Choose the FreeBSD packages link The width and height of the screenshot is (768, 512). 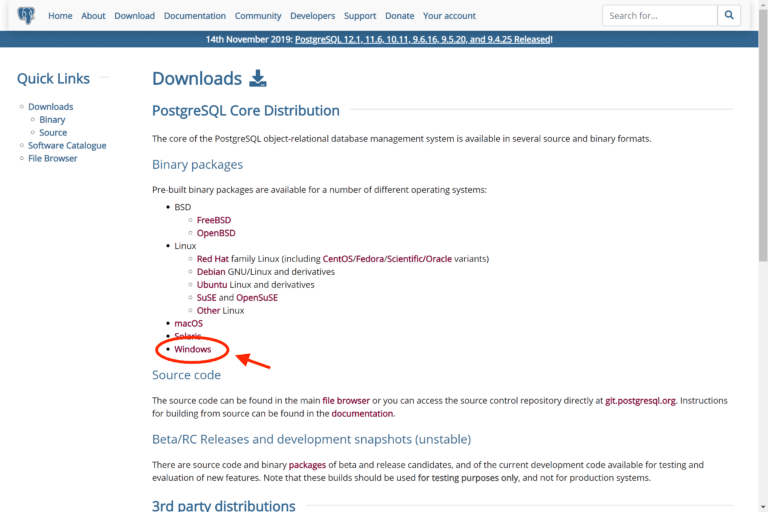pyautogui.click(x=214, y=220)
